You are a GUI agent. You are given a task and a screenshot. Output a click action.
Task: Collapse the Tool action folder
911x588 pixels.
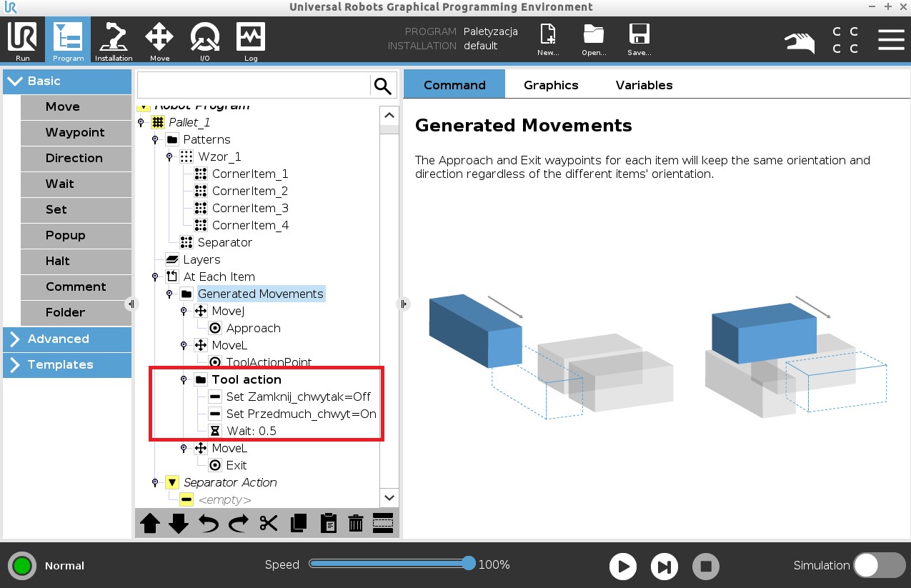point(184,379)
